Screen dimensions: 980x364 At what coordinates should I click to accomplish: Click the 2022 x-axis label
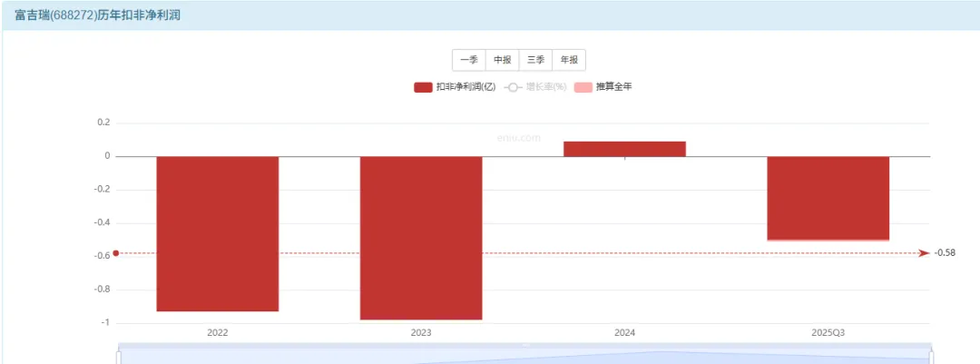click(x=218, y=333)
